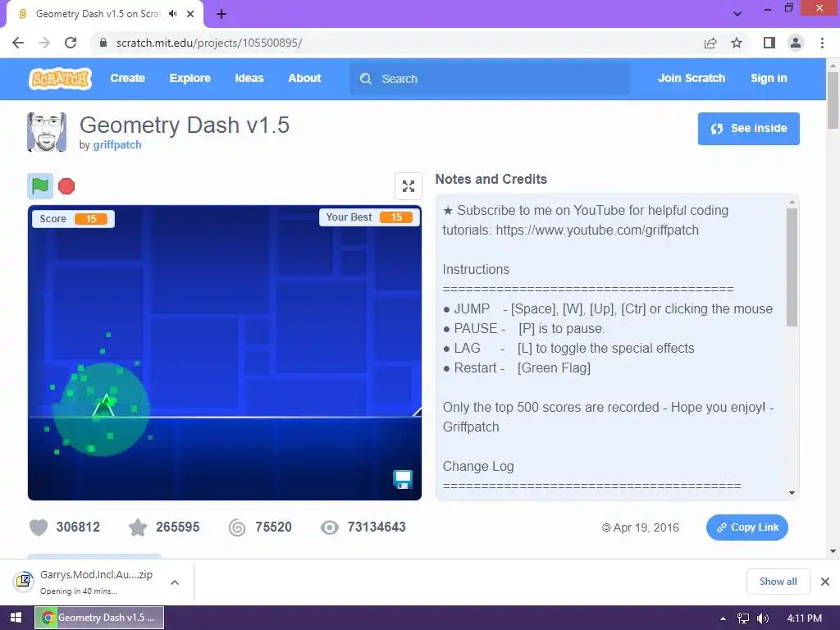840x630 pixels.
Task: Click the views eye icon
Action: pyautogui.click(x=330, y=527)
